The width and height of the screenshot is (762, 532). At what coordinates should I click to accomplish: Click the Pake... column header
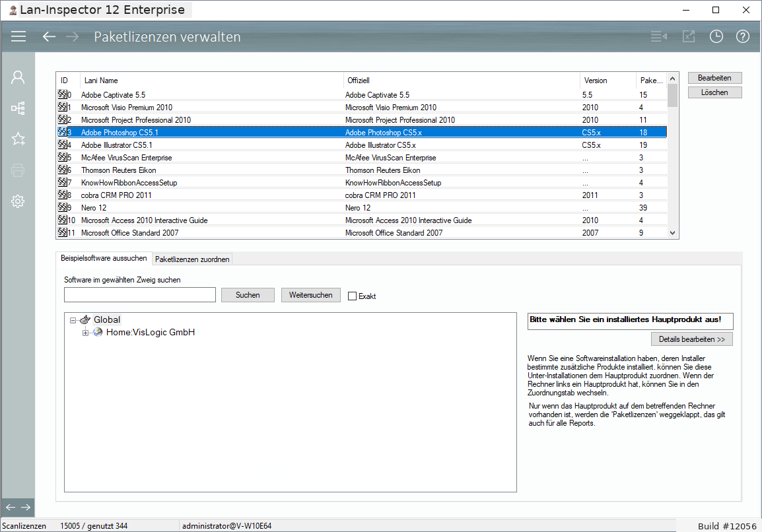651,80
